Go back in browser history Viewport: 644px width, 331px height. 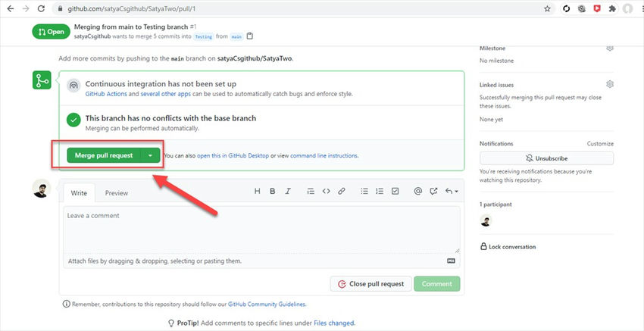pos(11,8)
